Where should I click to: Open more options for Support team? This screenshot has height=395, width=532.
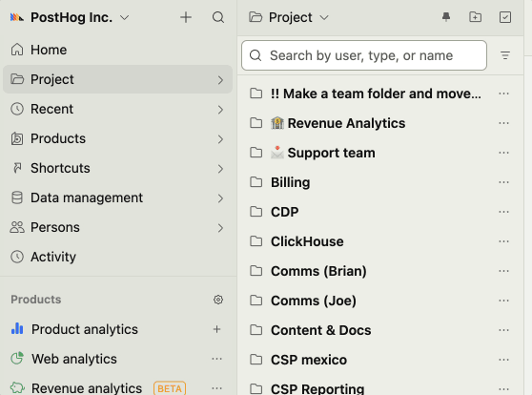(x=503, y=153)
